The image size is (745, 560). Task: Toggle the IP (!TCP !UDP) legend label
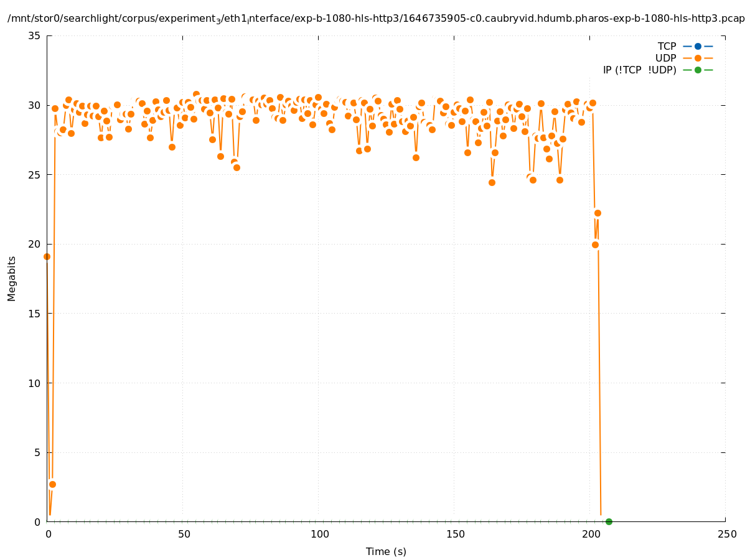(639, 70)
